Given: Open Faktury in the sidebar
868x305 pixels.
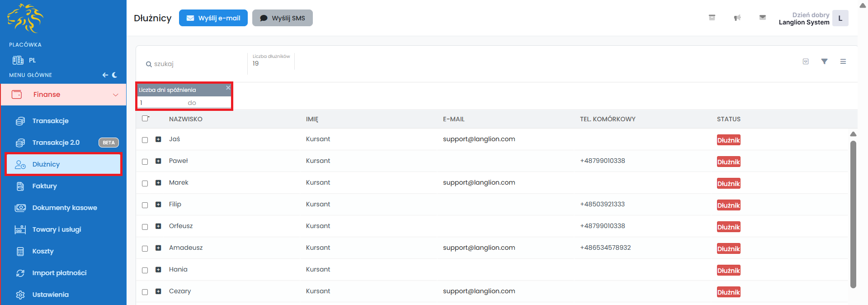Looking at the screenshot, I should 44,186.
